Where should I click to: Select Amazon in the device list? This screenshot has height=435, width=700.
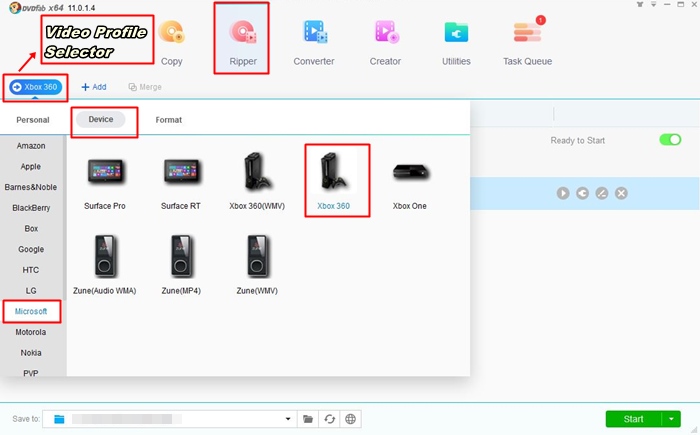(x=31, y=146)
